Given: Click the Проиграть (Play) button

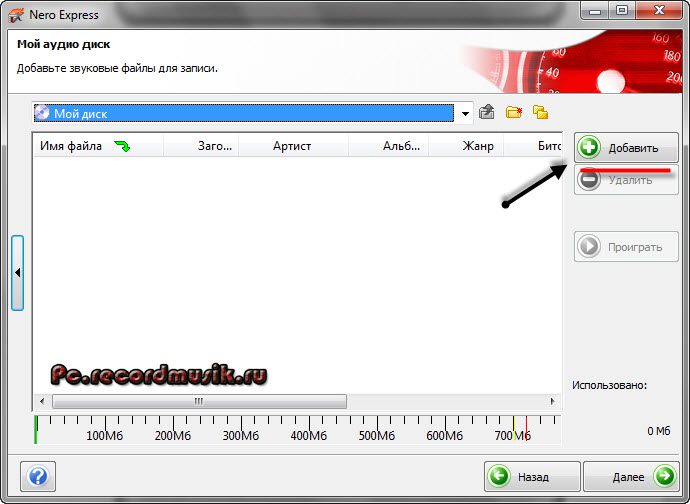Looking at the screenshot, I should click(626, 246).
